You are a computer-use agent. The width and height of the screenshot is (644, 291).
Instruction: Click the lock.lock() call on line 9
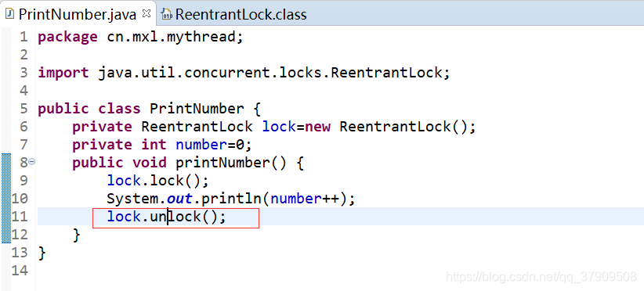(x=158, y=181)
